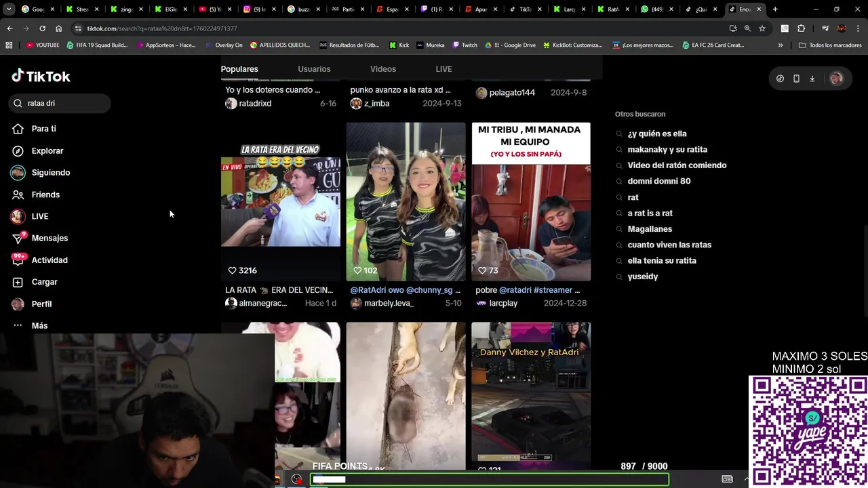This screenshot has height=488, width=868.
Task: Open the LIVE sidebar item
Action: pos(39,216)
